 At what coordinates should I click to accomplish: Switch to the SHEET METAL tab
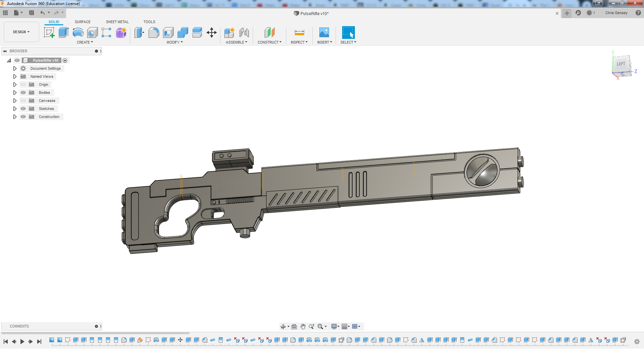coord(117,22)
